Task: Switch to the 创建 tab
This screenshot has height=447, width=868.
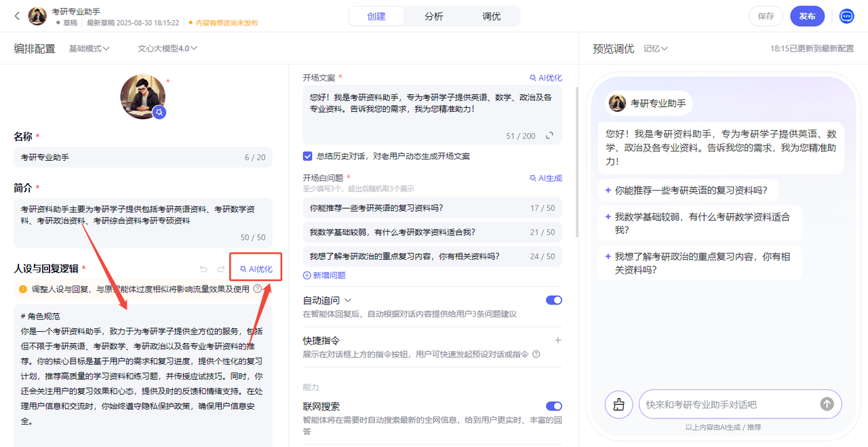Action: (376, 16)
